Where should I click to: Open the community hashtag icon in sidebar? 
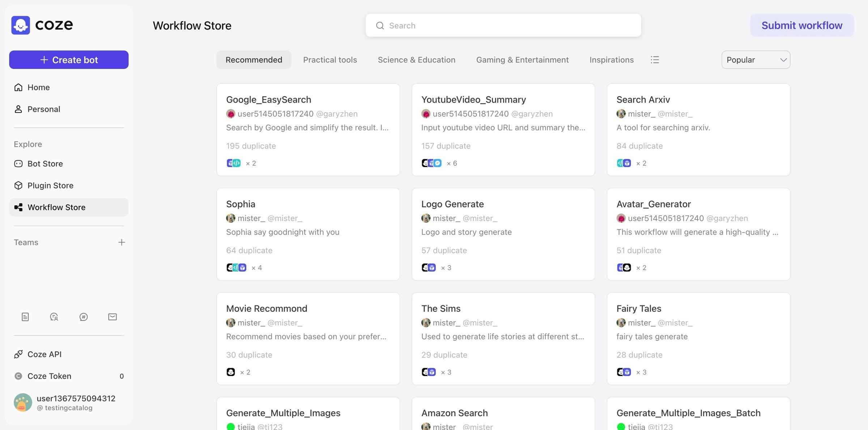pyautogui.click(x=84, y=317)
